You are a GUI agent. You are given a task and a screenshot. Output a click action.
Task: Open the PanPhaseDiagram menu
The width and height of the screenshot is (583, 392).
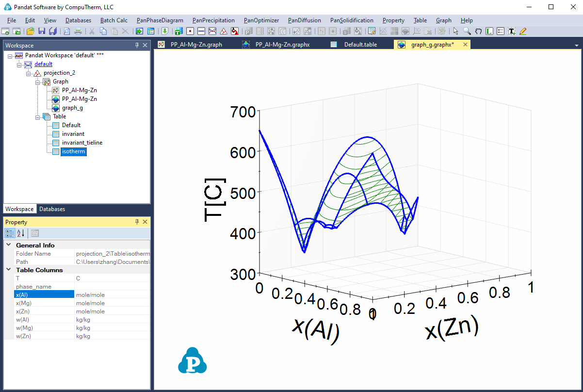pos(160,20)
